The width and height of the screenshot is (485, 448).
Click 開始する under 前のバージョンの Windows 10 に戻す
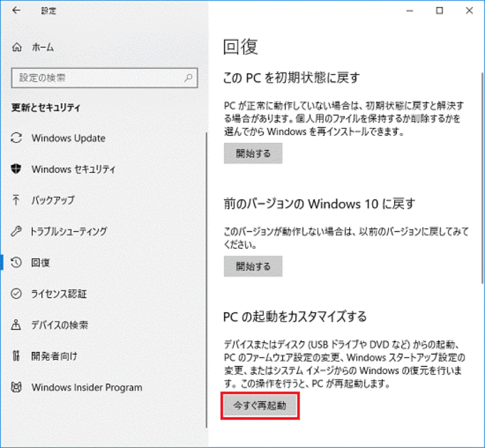pyautogui.click(x=253, y=266)
